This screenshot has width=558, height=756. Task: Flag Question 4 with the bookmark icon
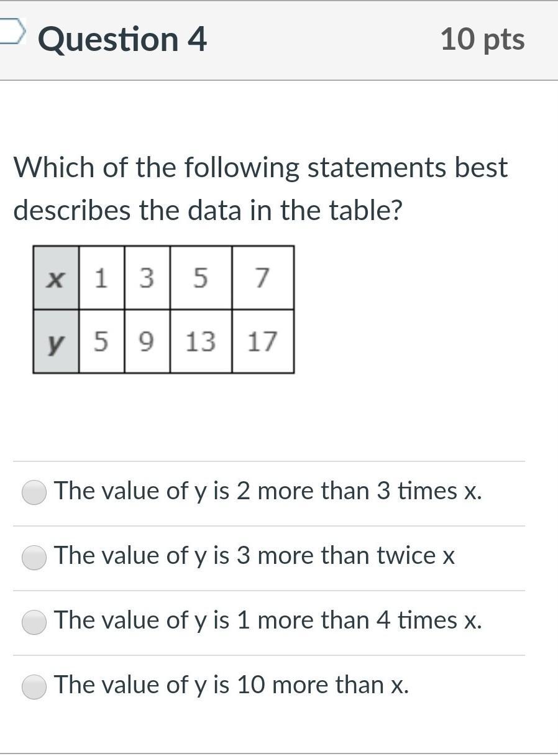(12, 32)
